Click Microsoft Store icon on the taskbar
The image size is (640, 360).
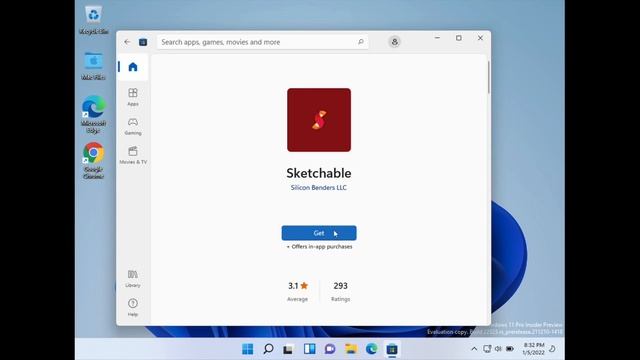(392, 349)
